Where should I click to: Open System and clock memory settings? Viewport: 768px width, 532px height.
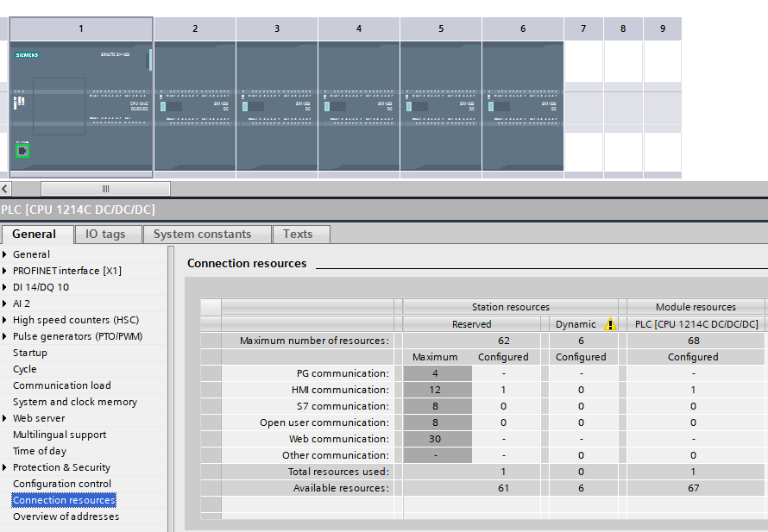(74, 402)
